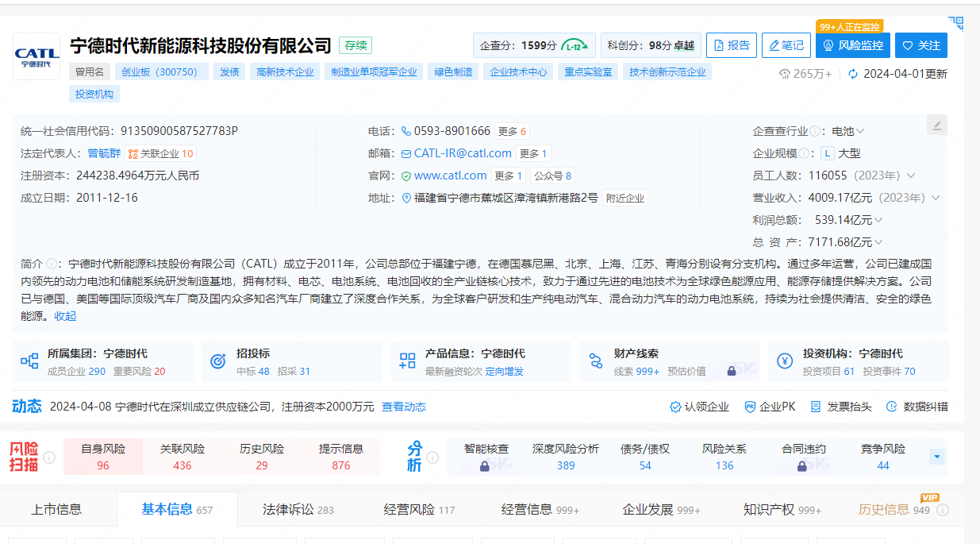Image resolution: width=980 pixels, height=544 pixels.
Task: Open 自身风险 96 risk item
Action: [x=103, y=457]
